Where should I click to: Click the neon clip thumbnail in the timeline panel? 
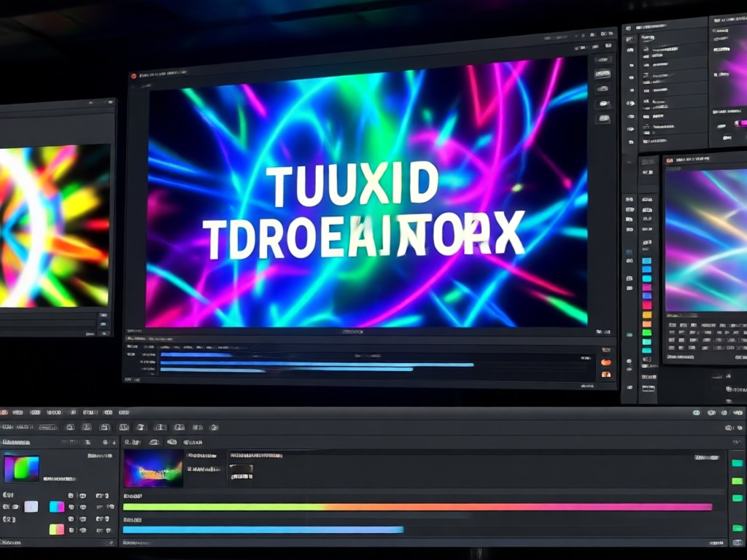pyautogui.click(x=153, y=469)
